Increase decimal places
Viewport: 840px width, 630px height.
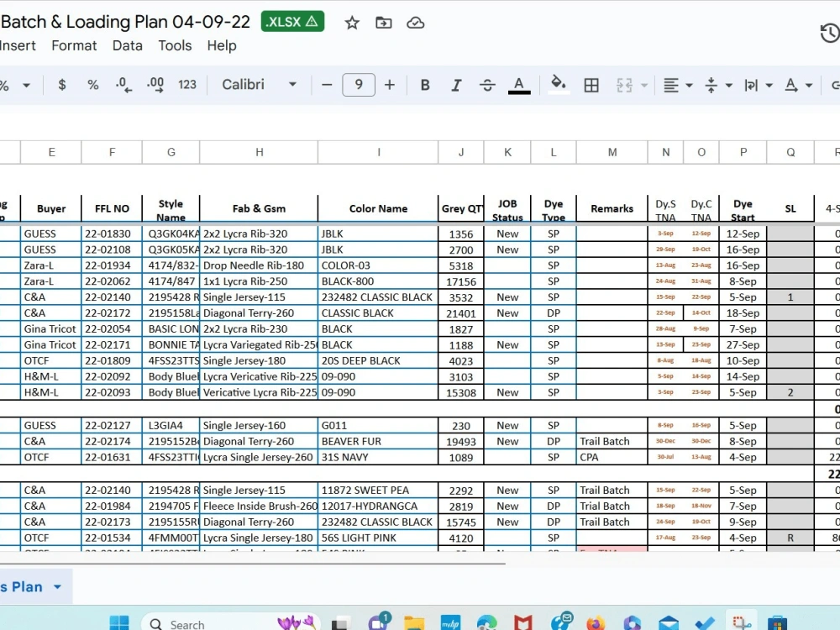[155, 85]
